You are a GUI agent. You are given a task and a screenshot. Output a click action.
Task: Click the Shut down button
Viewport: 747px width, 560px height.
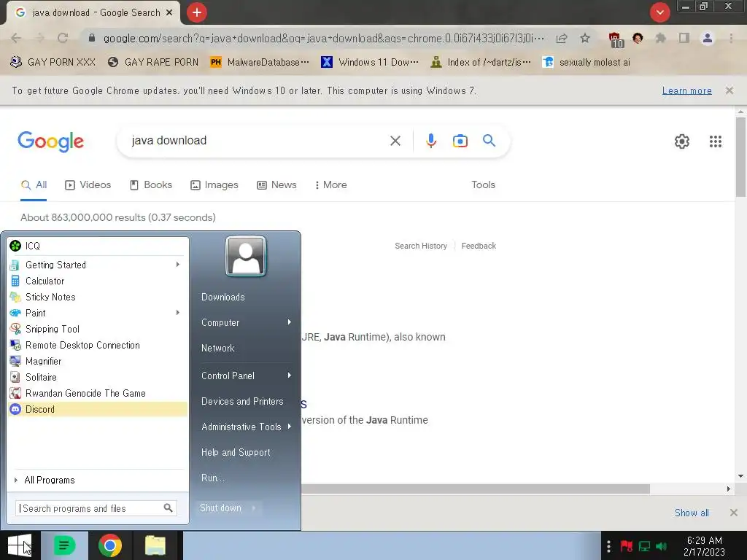click(x=220, y=508)
